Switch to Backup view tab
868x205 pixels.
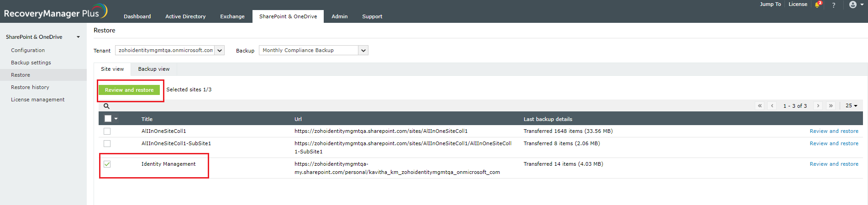click(154, 69)
